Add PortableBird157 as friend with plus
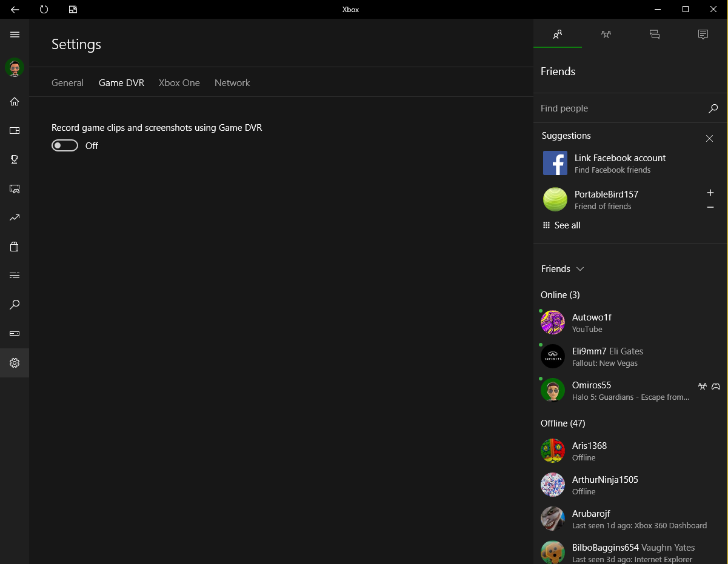 pyautogui.click(x=710, y=193)
